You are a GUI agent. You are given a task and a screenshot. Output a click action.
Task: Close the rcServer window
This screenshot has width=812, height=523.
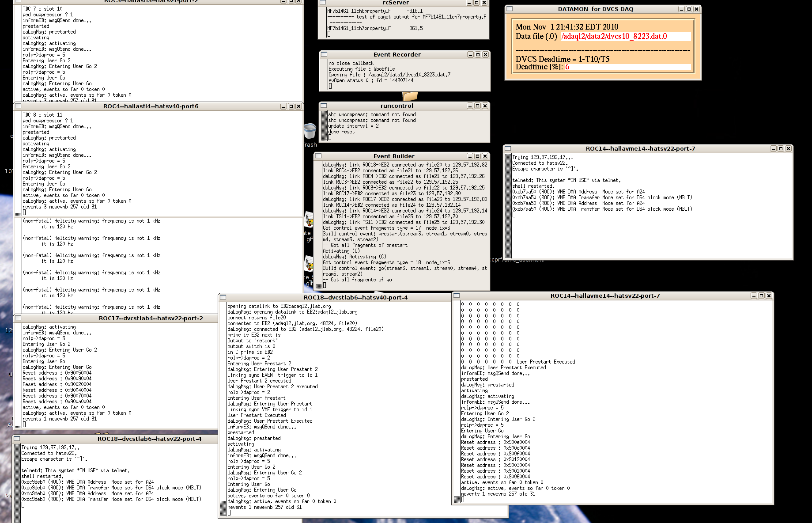click(484, 3)
